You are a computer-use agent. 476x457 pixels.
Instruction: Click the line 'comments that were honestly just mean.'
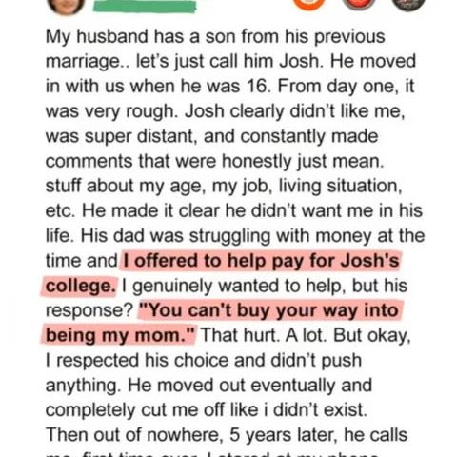pyautogui.click(x=215, y=161)
